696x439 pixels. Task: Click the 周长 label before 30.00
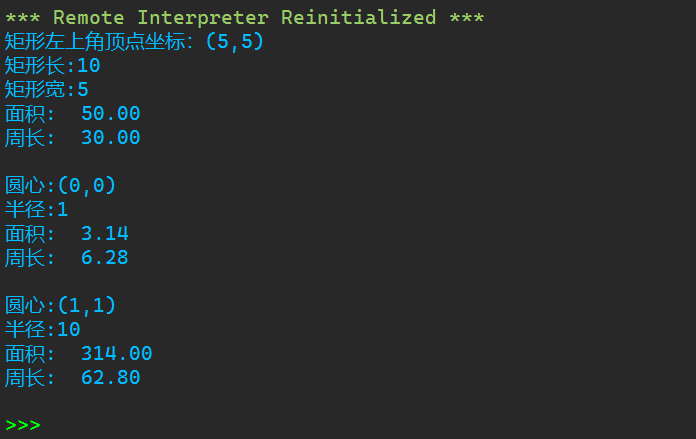tap(24, 138)
